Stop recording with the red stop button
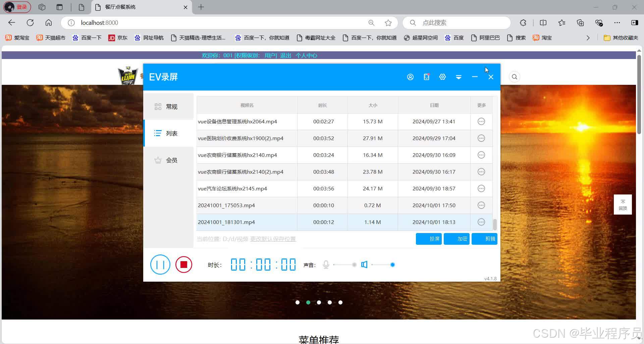The height and width of the screenshot is (344, 644). 183,265
